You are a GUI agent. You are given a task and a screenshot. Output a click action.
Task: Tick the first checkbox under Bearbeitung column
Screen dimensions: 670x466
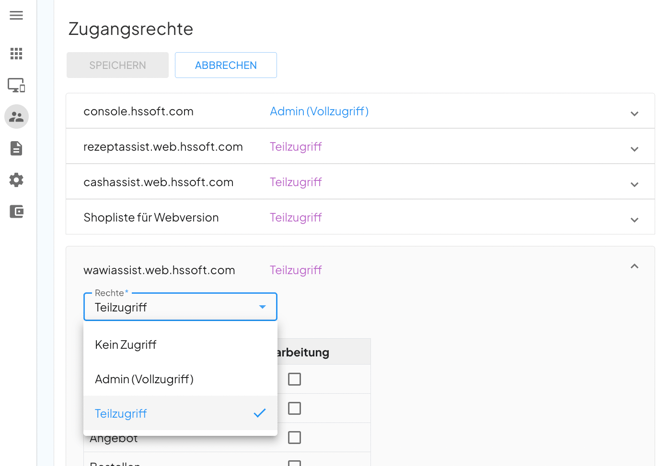pos(294,379)
